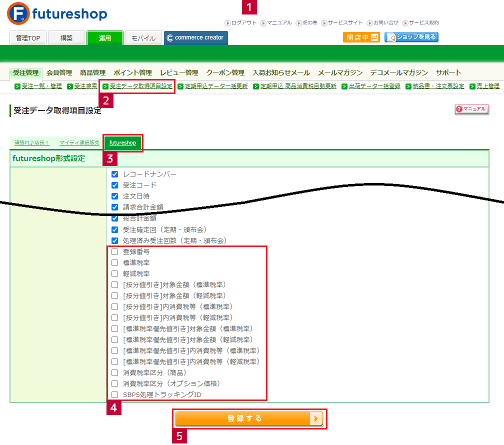Open 定期申込 商品消費税自動更新 link

pyautogui.click(x=298, y=86)
